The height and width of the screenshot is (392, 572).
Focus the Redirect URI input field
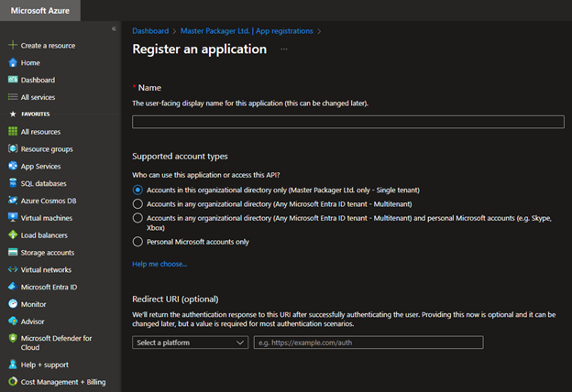coord(368,343)
